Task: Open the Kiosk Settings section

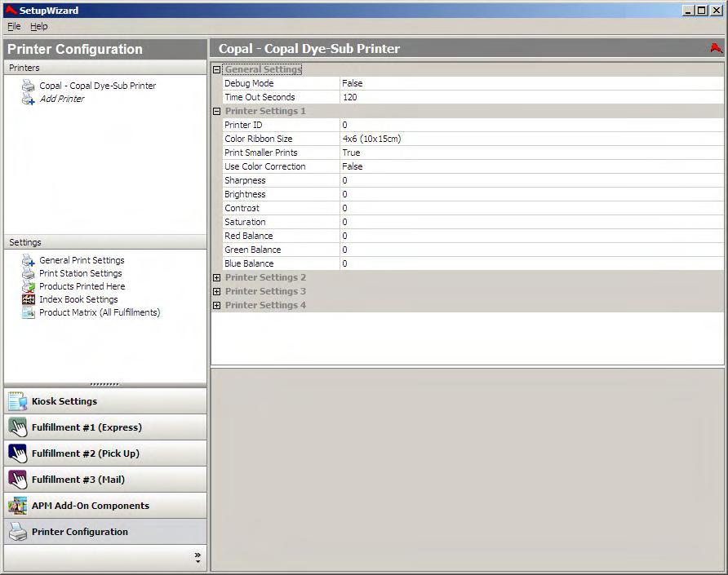Action: coord(105,401)
